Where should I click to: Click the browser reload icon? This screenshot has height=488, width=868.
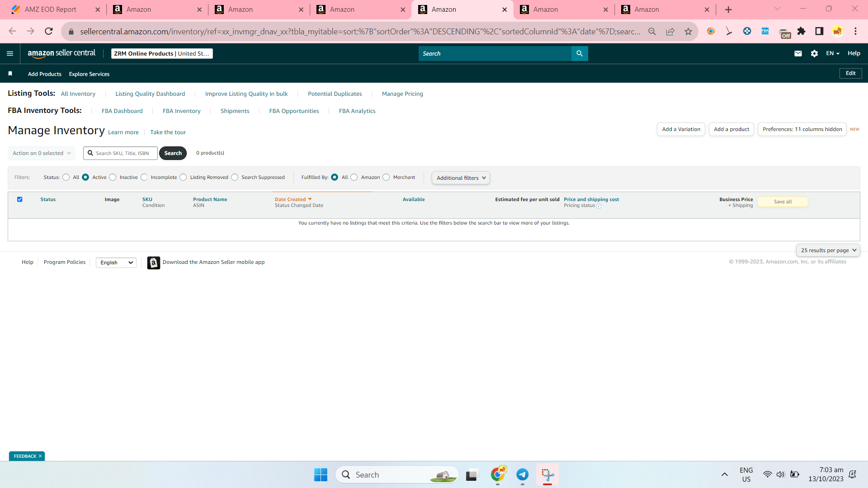pyautogui.click(x=49, y=31)
